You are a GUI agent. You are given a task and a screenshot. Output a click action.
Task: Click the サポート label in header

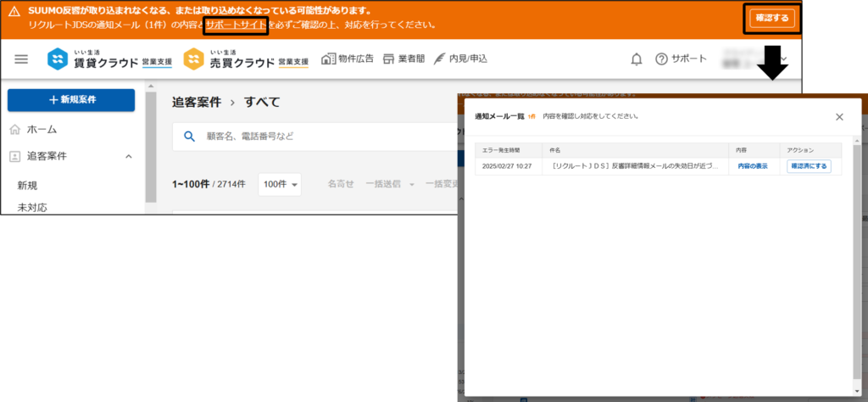tap(688, 59)
